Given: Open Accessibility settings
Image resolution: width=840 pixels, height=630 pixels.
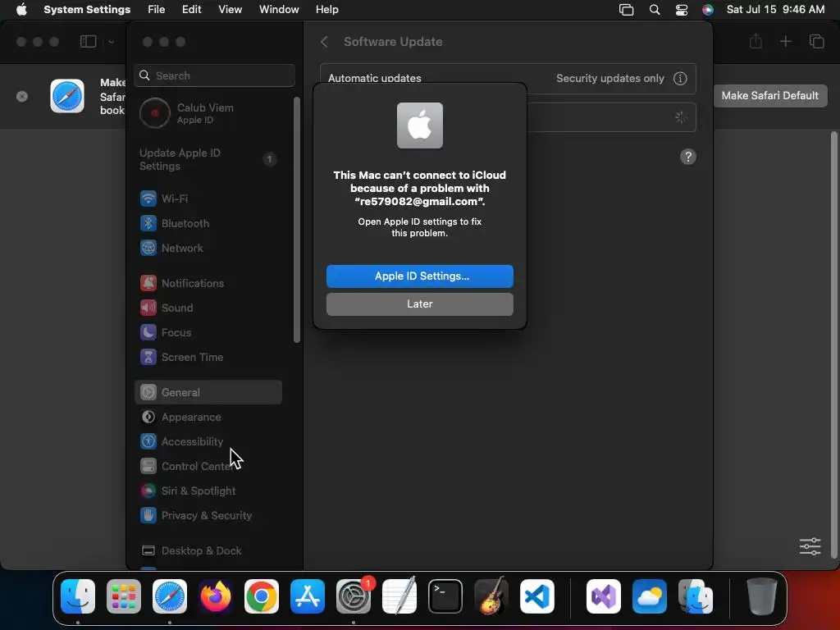Looking at the screenshot, I should click(209, 441).
